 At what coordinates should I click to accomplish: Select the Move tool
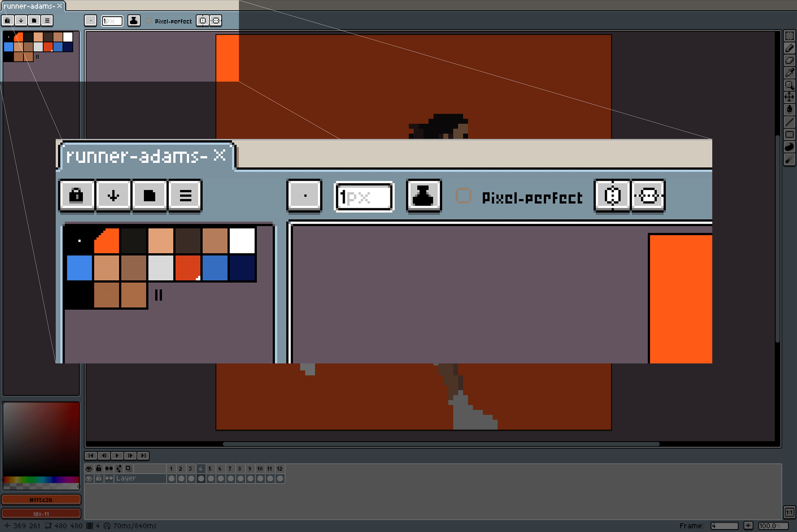pyautogui.click(x=789, y=97)
